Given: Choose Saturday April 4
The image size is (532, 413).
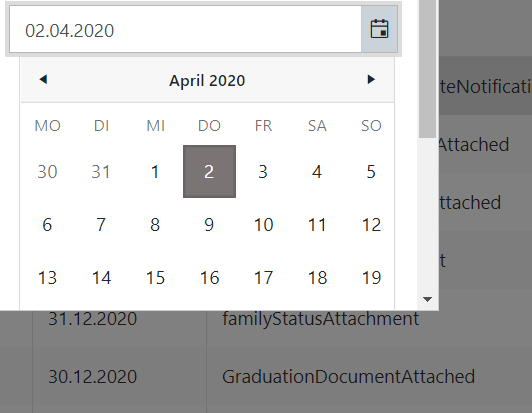Looking at the screenshot, I should (317, 172).
